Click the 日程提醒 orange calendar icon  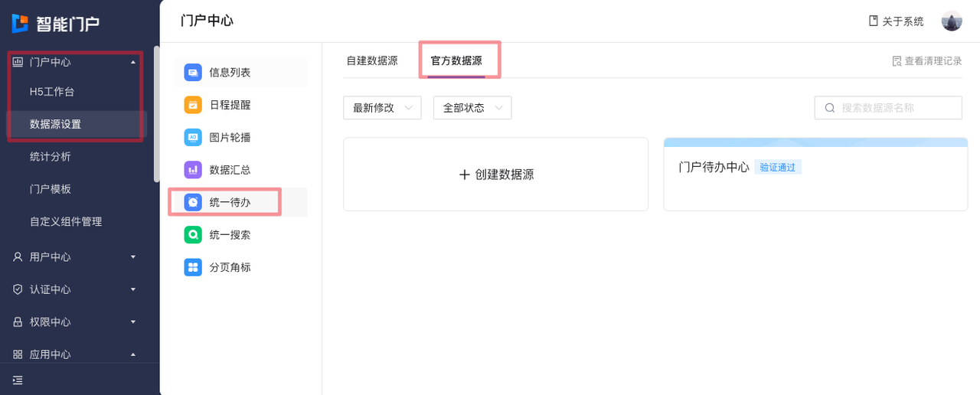[x=193, y=105]
